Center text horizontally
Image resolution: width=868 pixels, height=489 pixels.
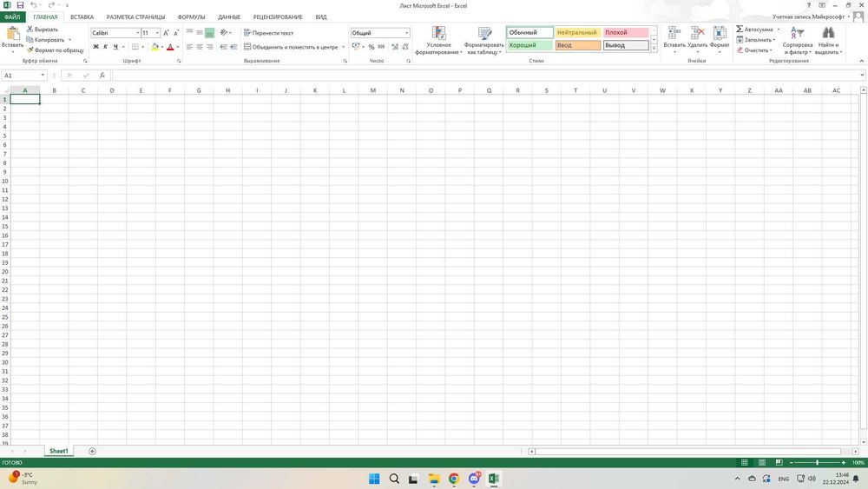(200, 47)
